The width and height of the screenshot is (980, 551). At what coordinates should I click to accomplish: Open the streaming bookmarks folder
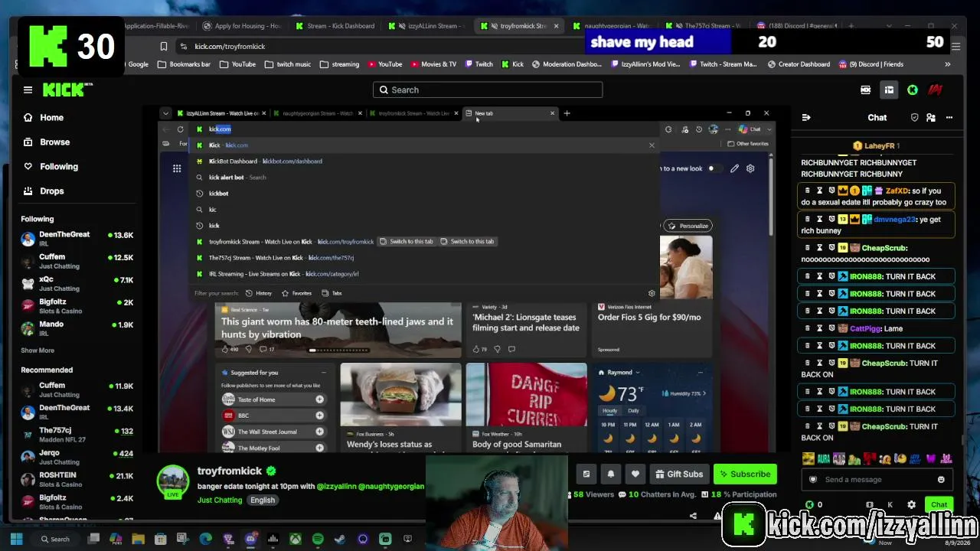click(340, 64)
